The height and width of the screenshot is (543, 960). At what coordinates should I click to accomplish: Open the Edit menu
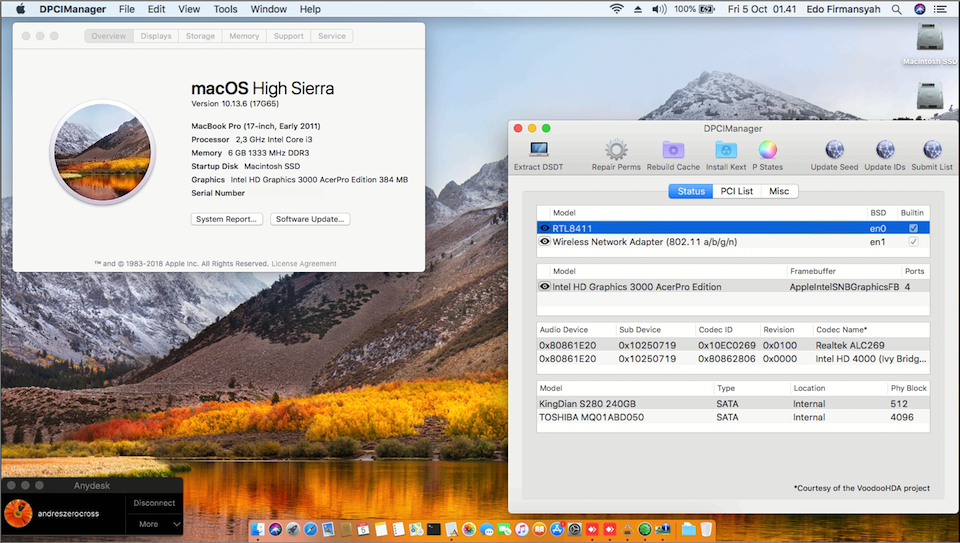156,9
